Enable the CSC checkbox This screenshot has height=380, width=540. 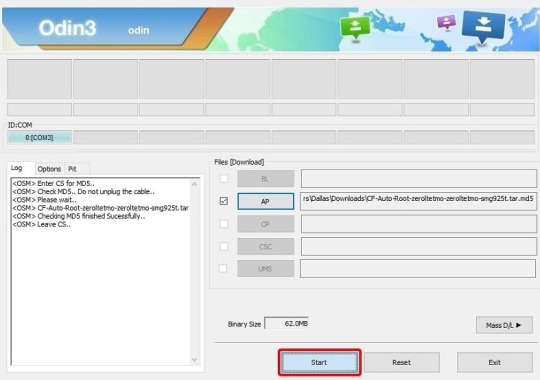pyautogui.click(x=224, y=246)
